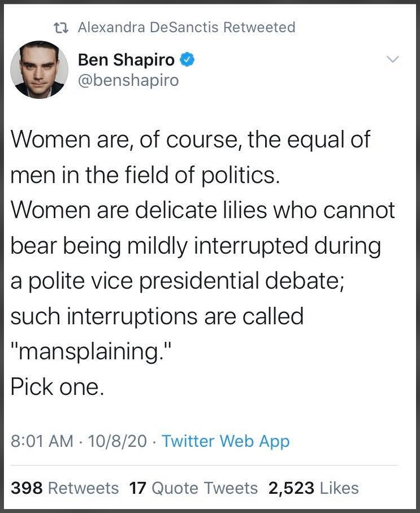This screenshot has width=420, height=513.
Task: Click the blue verified checkmark badge
Action: point(187,59)
